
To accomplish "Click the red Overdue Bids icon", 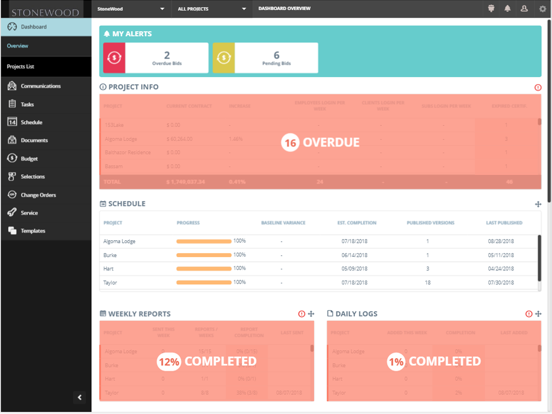I will 114,58.
